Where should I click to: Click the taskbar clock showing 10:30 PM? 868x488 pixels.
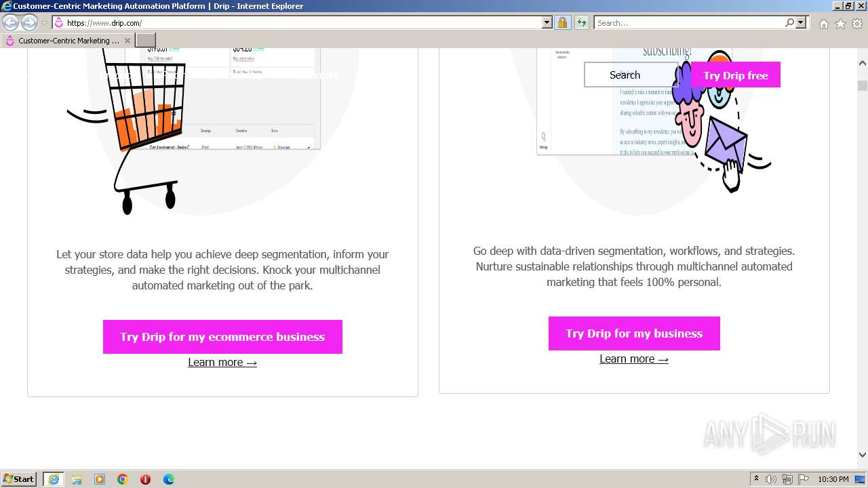tap(833, 480)
